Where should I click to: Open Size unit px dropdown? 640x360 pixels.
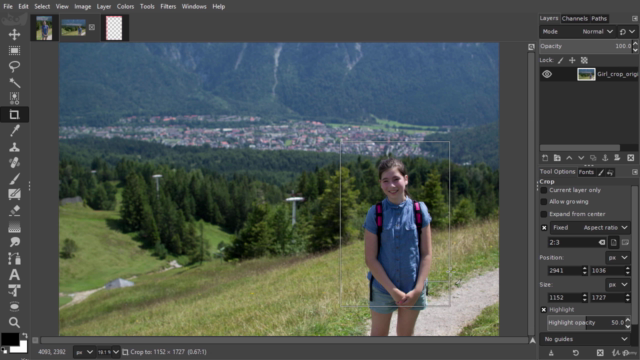click(618, 285)
